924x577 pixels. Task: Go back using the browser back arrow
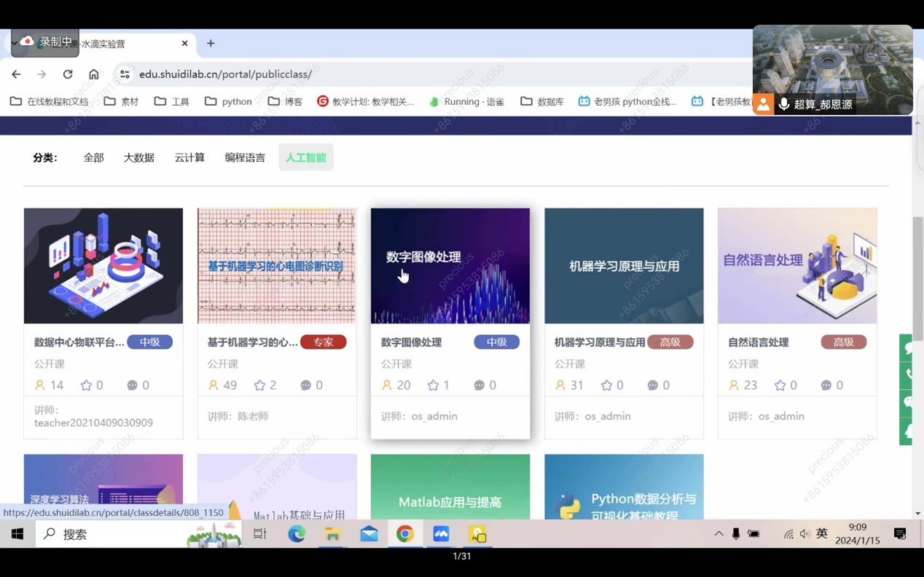[16, 74]
